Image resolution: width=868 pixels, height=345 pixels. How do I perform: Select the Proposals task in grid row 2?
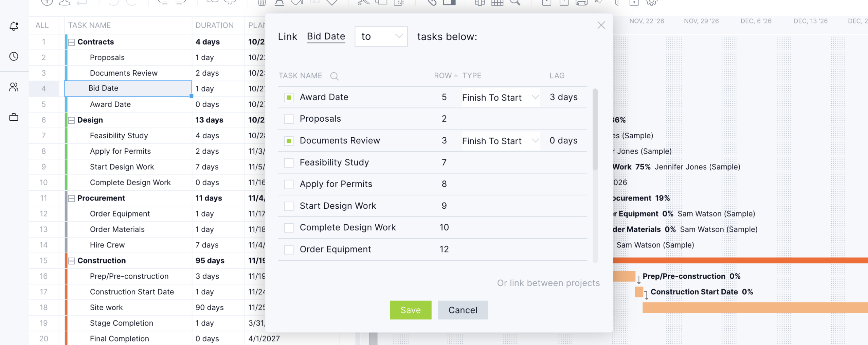(107, 57)
